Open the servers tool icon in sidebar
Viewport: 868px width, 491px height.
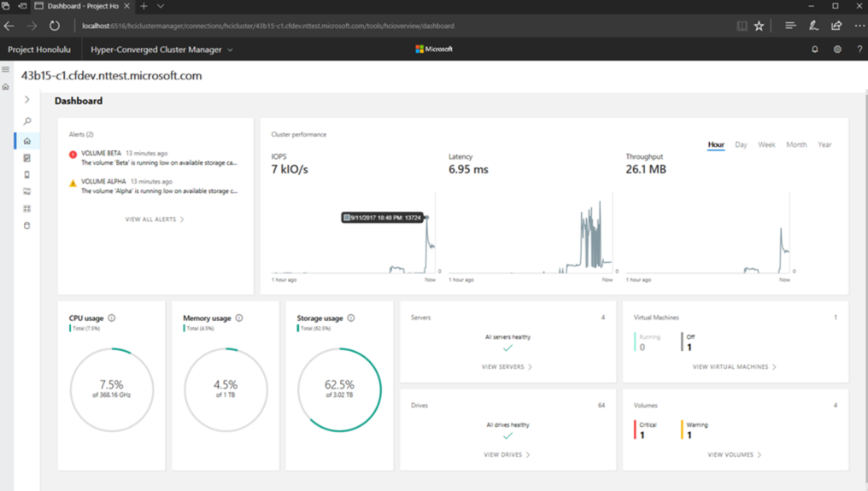coord(26,175)
